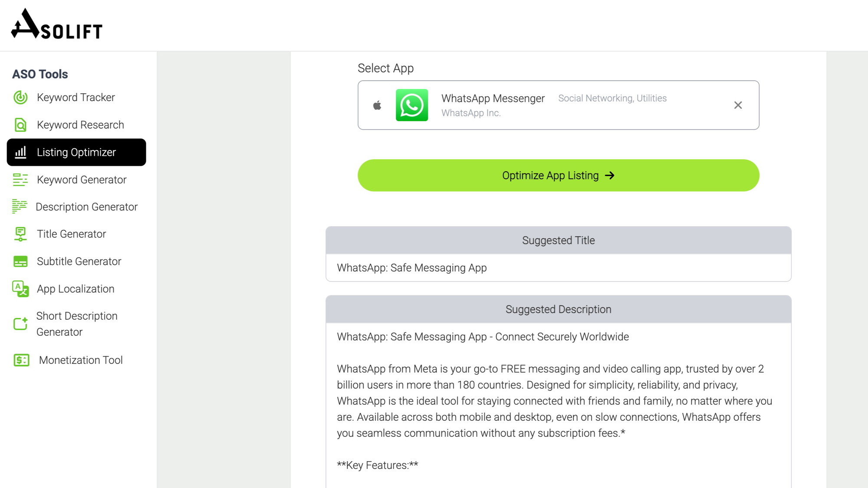Click the ASOLIFT logo
The height and width of the screenshot is (488, 868).
pyautogui.click(x=57, y=24)
